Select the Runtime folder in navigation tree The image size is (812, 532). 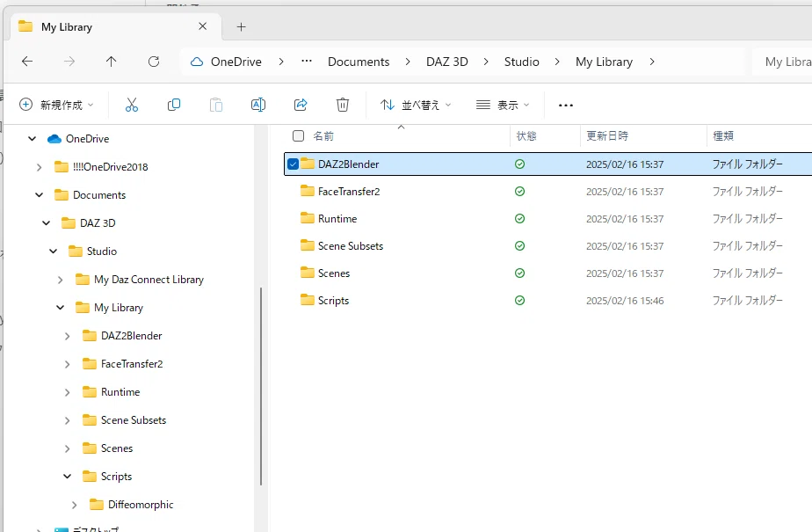click(x=120, y=392)
